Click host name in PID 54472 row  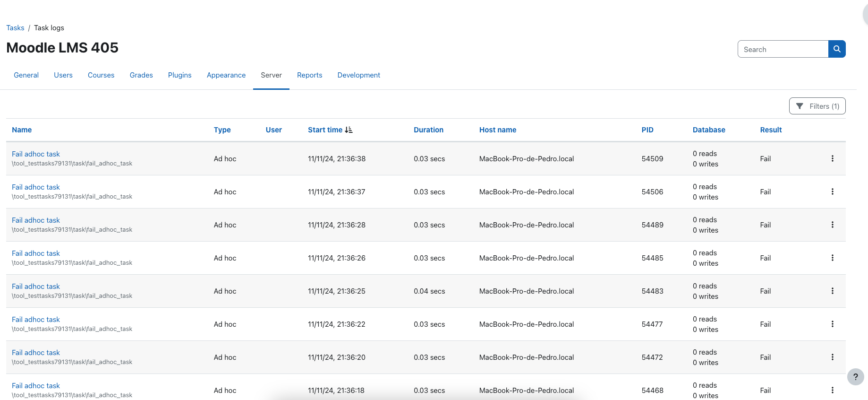(x=527, y=357)
